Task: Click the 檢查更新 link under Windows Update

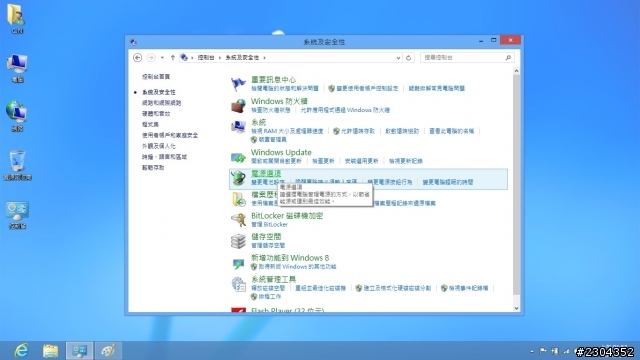Action: 323,161
